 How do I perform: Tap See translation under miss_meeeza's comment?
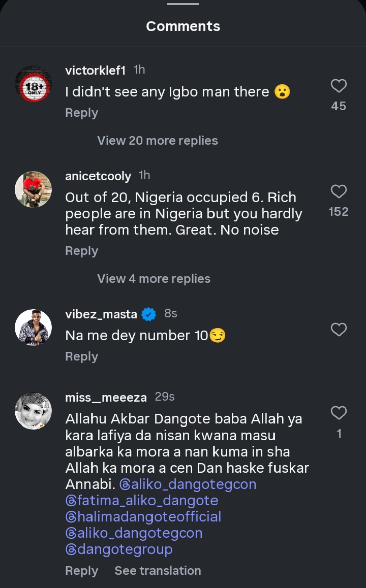pos(158,571)
